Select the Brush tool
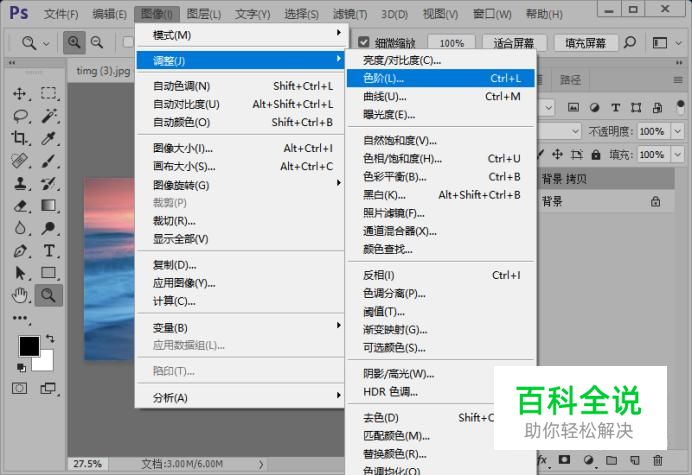 pos(49,161)
